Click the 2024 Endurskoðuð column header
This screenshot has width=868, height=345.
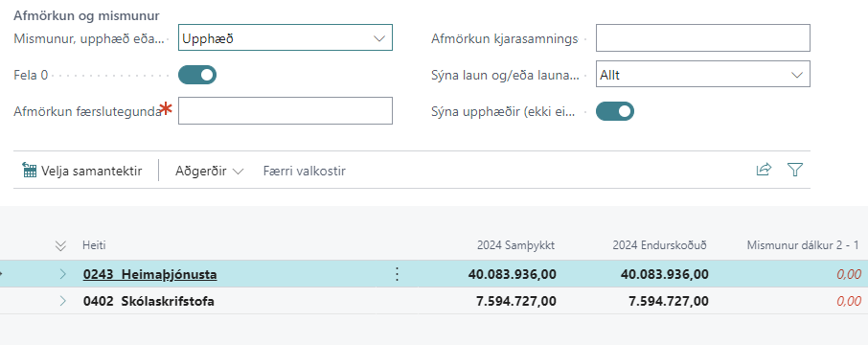pyautogui.click(x=660, y=245)
